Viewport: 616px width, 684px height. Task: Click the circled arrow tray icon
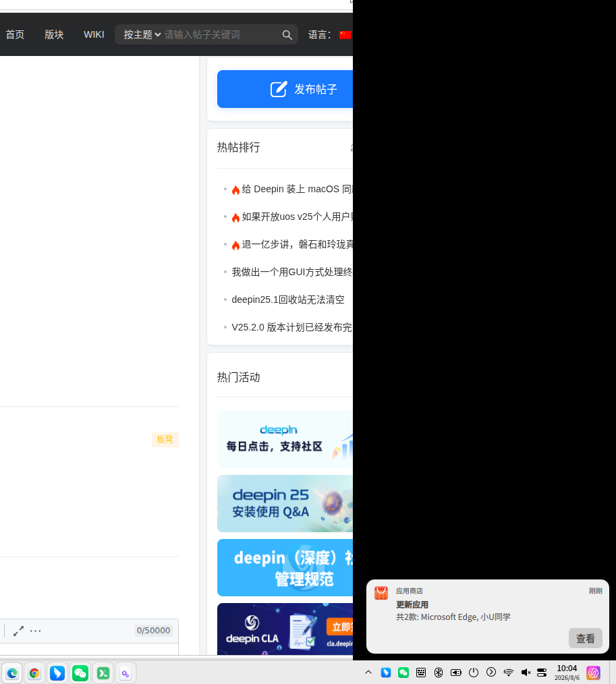[x=491, y=673]
